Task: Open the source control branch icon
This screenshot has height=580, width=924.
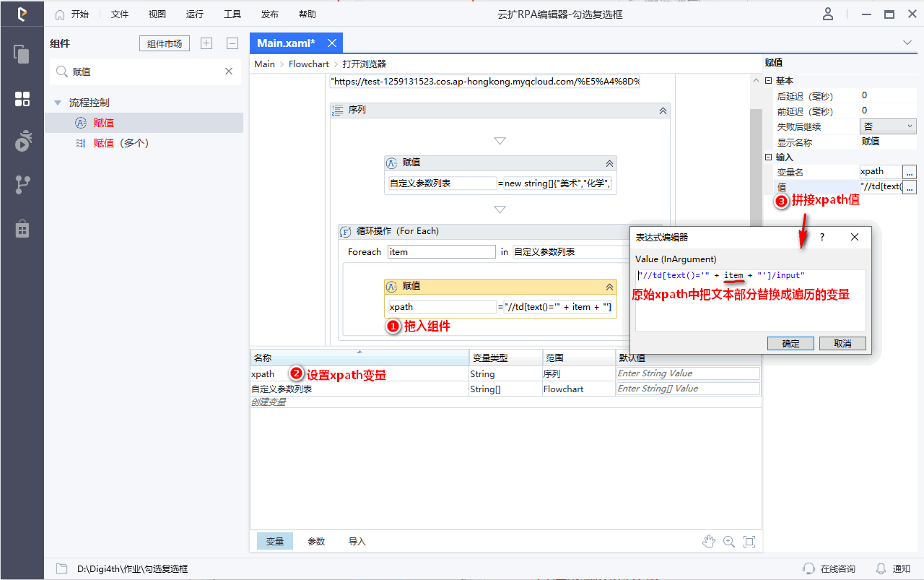Action: click(22, 185)
